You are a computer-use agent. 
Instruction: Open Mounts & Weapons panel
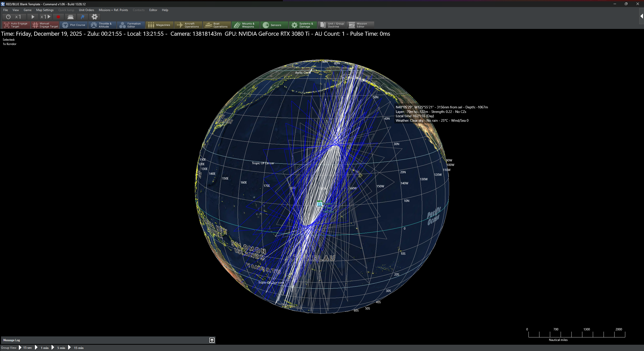[x=246, y=25]
